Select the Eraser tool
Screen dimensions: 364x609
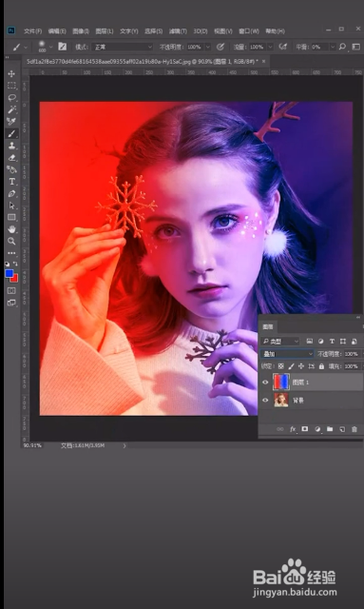[x=11, y=157]
